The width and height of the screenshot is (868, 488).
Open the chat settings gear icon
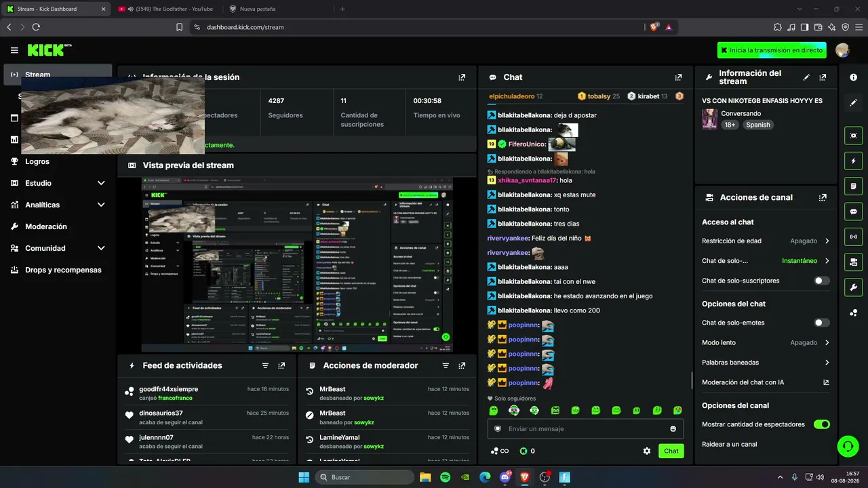pyautogui.click(x=647, y=451)
